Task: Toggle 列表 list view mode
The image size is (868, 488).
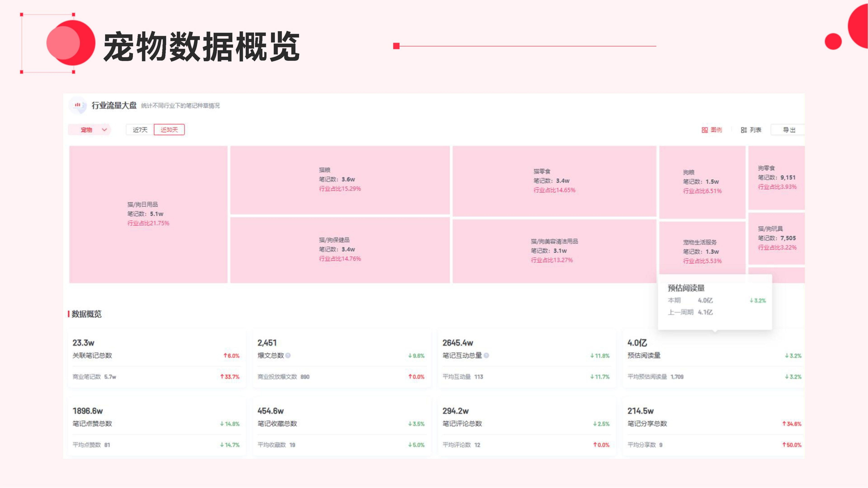Action: click(756, 130)
